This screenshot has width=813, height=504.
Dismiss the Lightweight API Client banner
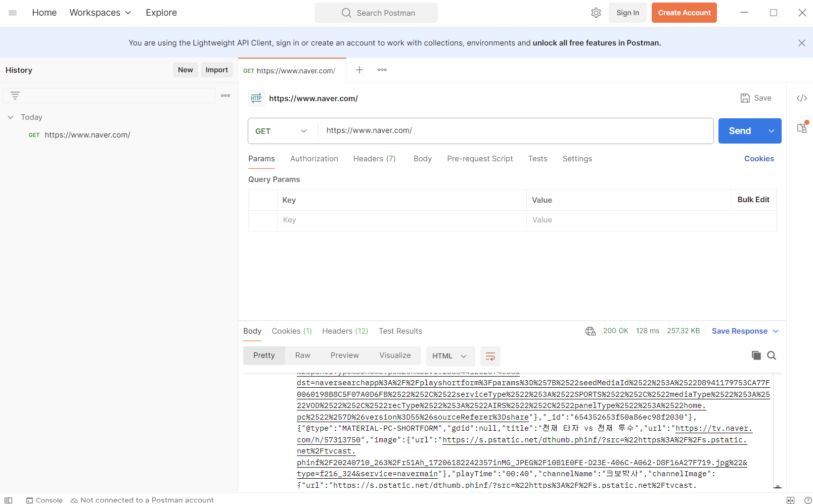pos(801,43)
